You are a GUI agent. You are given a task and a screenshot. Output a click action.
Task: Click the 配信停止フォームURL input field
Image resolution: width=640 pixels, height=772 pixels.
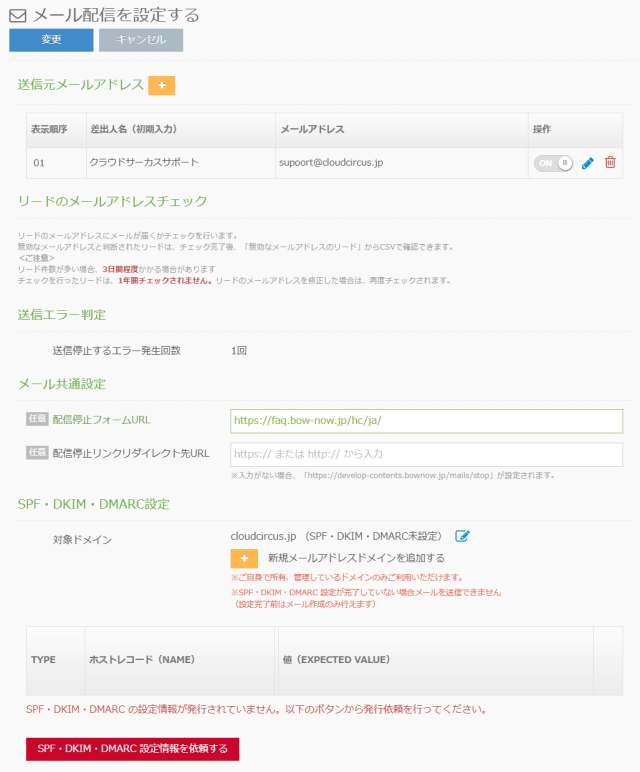[426, 421]
